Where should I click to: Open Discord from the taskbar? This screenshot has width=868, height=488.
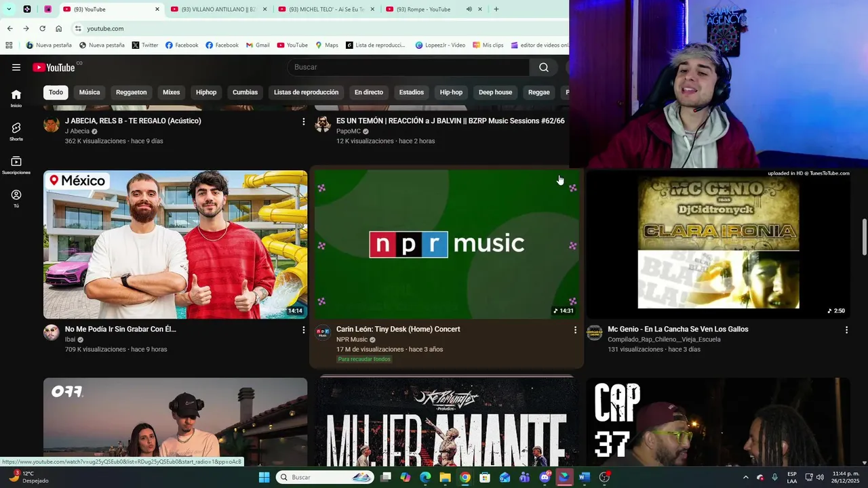[x=545, y=477]
